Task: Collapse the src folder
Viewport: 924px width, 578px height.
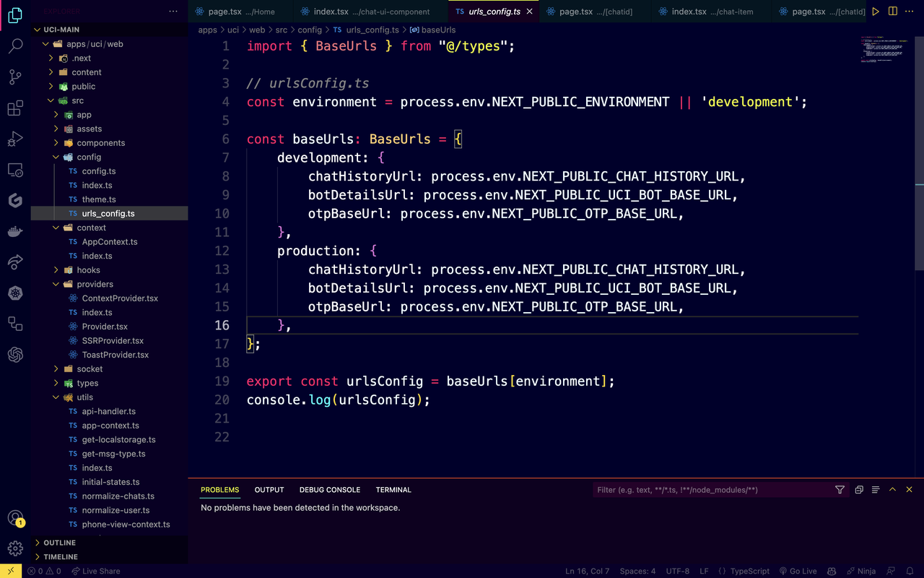Action: [109, 100]
